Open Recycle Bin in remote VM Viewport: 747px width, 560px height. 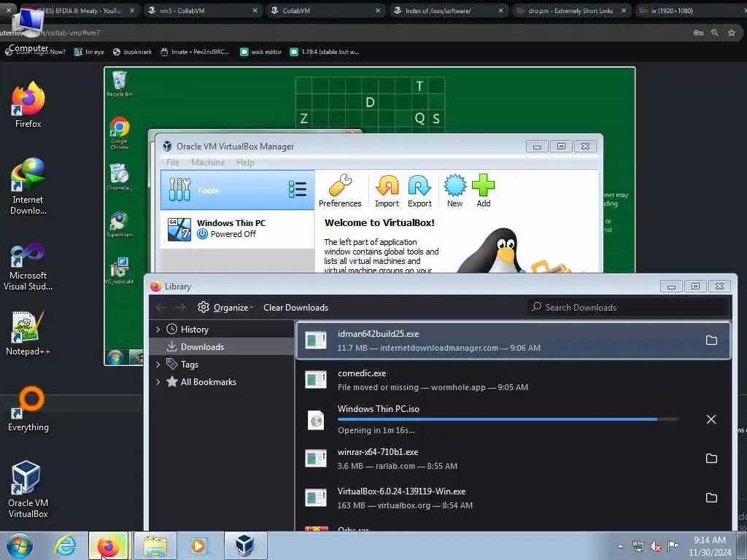pos(119,84)
